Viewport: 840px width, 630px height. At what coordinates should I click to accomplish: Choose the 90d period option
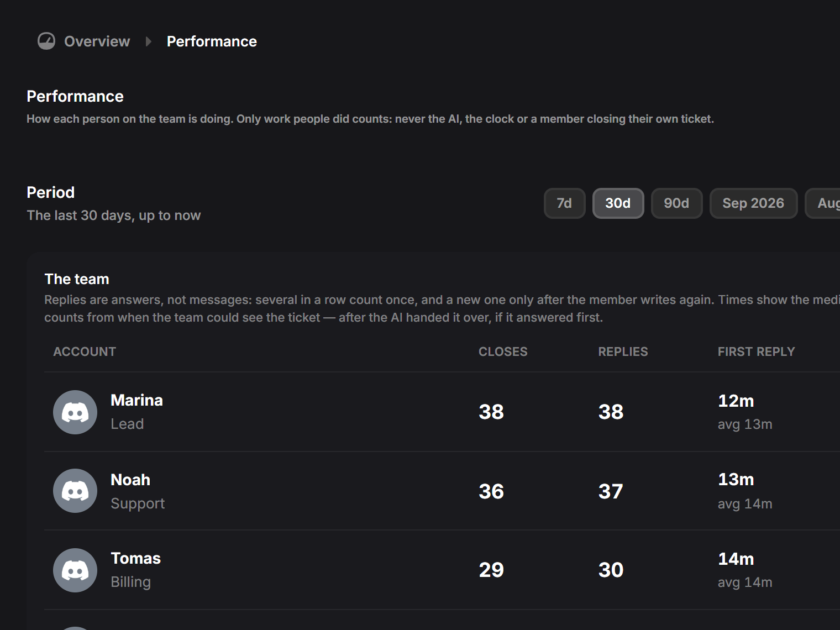676,203
